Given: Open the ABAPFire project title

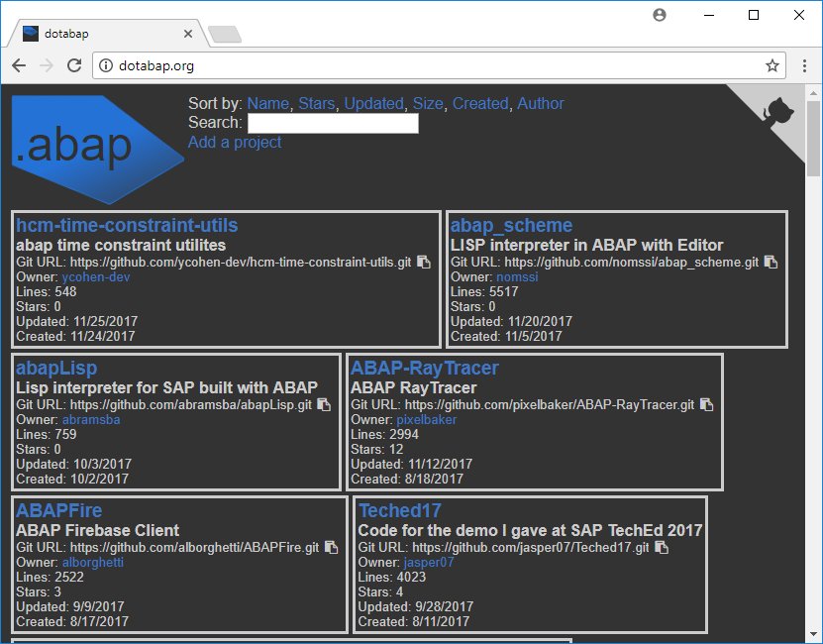Looking at the screenshot, I should pyautogui.click(x=58, y=510).
